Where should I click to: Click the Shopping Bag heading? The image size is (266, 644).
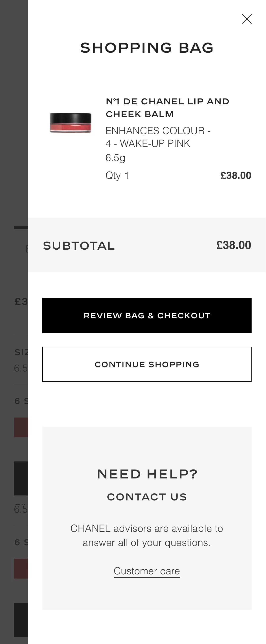click(147, 48)
